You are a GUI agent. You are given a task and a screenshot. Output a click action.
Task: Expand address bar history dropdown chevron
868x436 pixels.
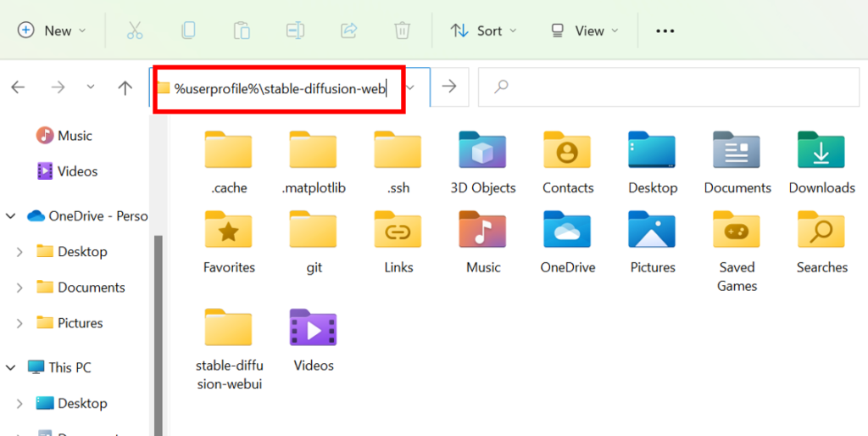410,87
